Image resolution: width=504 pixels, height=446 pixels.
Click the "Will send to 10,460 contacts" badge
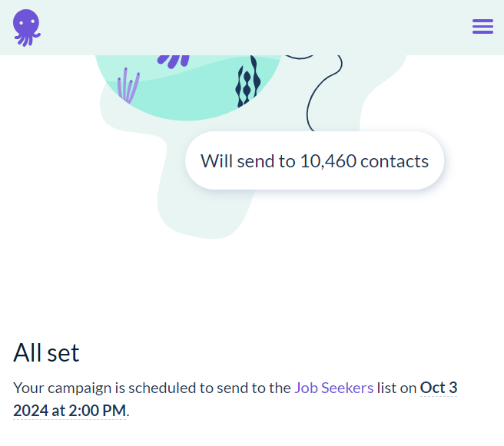[x=315, y=160]
